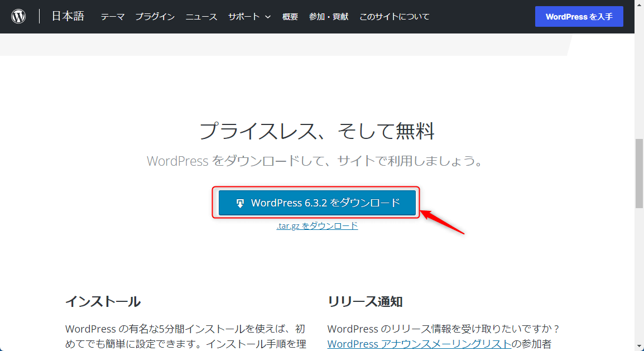Open the 参加・貢献 page
Viewport: 644px width, 351px height.
pos(328,17)
